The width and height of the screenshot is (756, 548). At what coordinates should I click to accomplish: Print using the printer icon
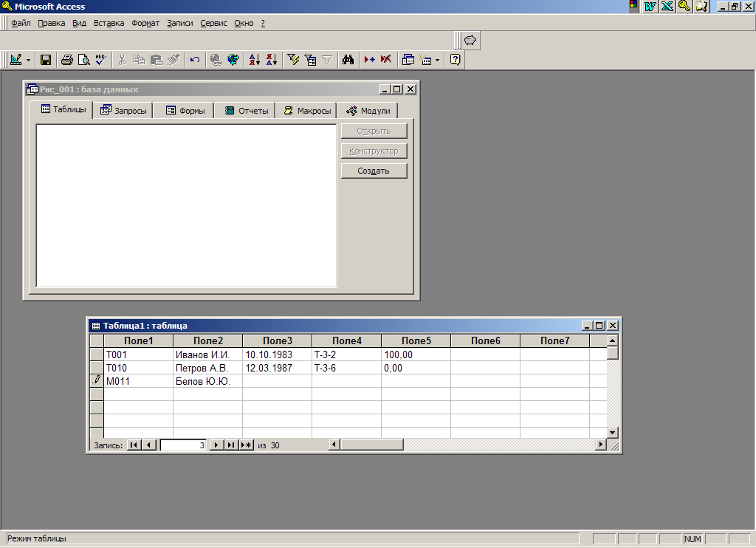(x=67, y=60)
